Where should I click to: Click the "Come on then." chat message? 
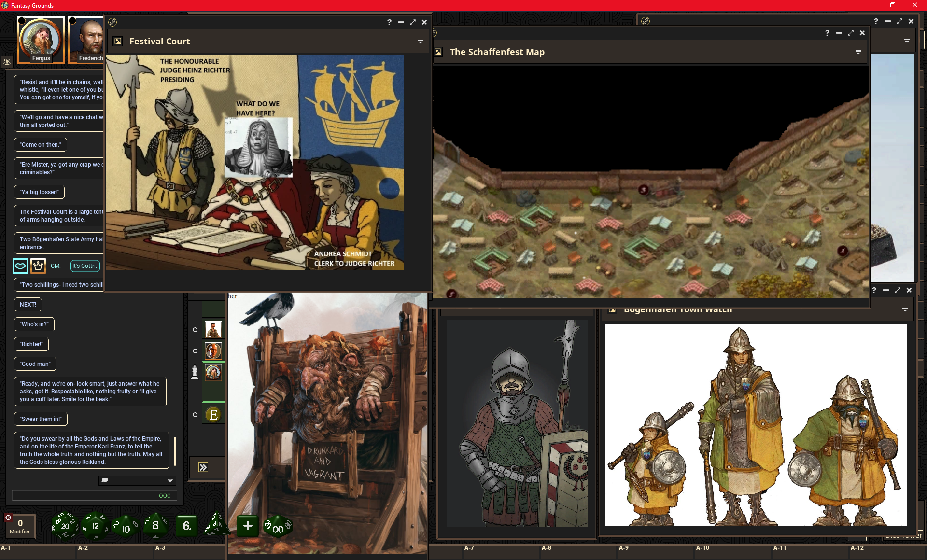41,145
